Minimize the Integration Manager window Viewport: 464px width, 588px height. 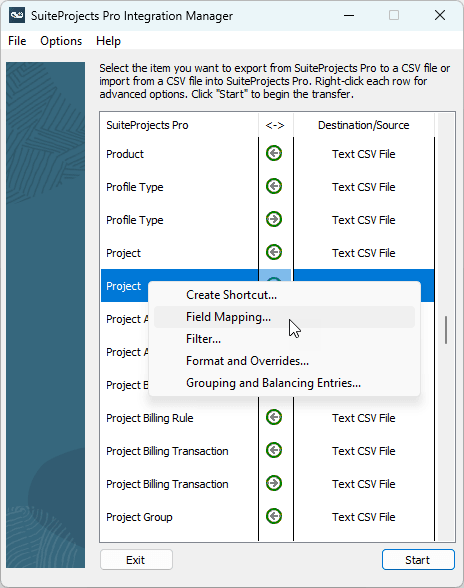click(x=349, y=15)
